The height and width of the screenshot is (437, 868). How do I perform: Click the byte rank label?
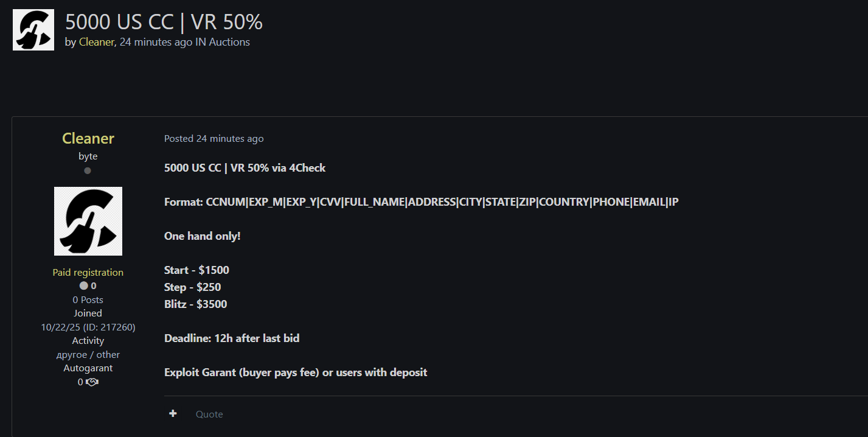click(x=88, y=156)
